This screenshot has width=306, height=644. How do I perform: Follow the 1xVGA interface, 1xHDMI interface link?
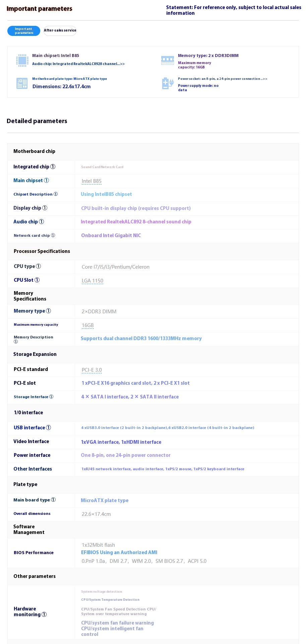pos(121,442)
